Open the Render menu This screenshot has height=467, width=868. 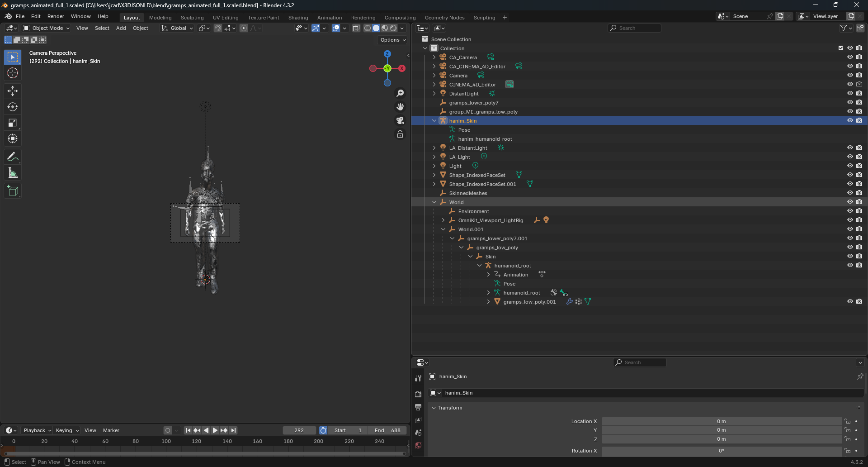(x=56, y=16)
